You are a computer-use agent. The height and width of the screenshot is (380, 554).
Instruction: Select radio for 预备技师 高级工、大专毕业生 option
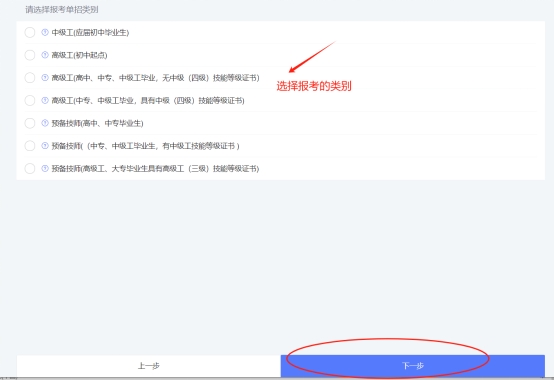coord(30,168)
